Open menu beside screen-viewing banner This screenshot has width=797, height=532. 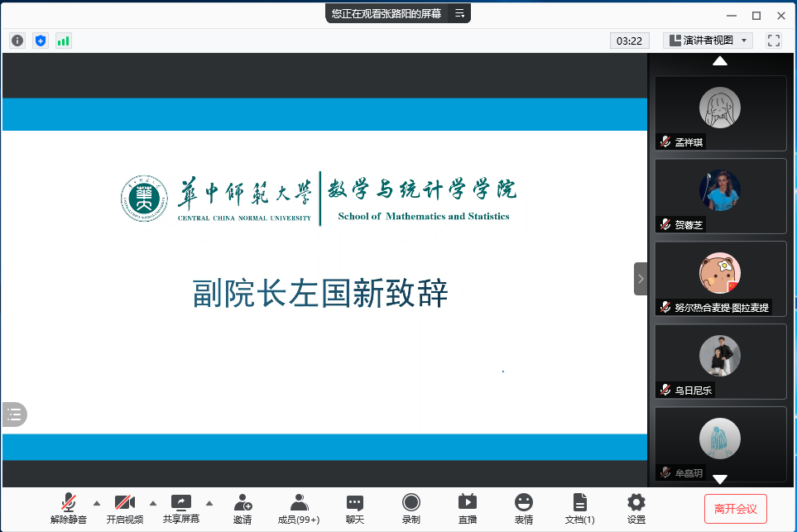[x=460, y=13]
